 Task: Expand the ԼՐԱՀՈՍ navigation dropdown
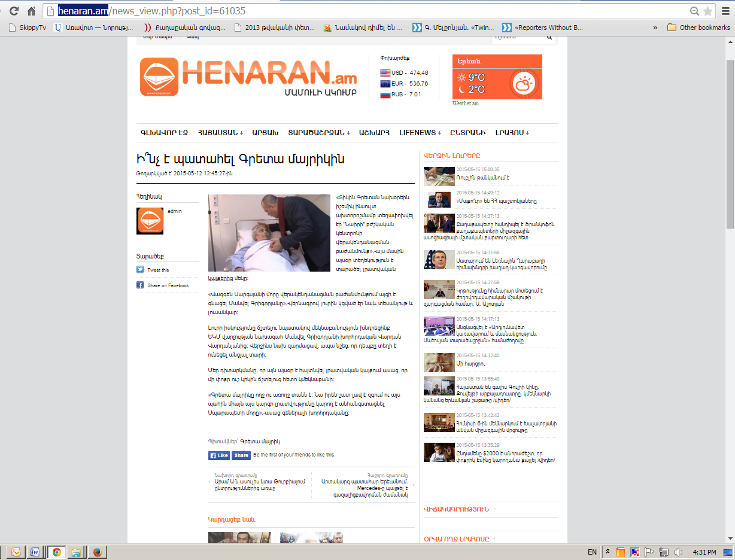pyautogui.click(x=512, y=133)
